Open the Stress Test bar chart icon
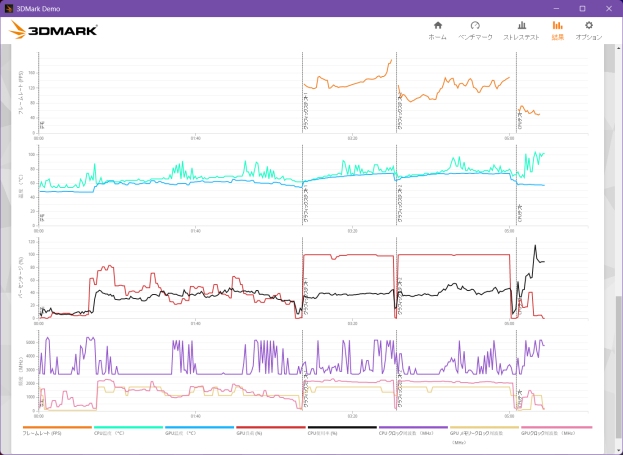 point(522,25)
